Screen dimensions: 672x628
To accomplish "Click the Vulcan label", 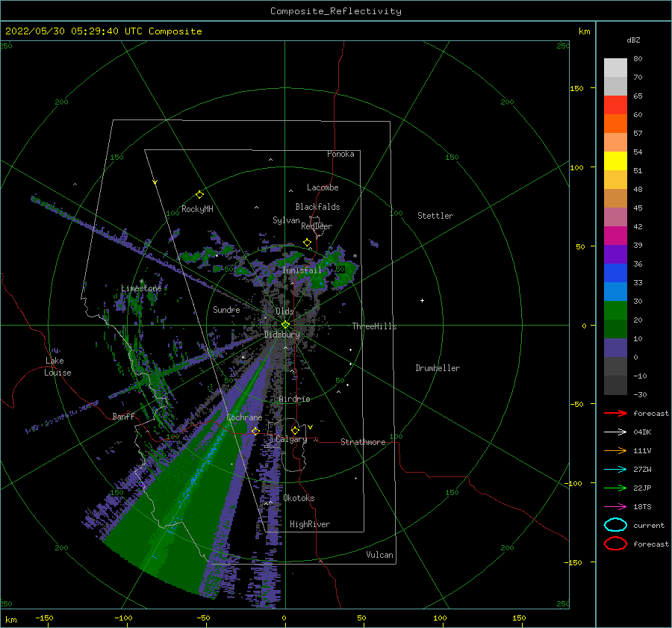I will 380,554.
